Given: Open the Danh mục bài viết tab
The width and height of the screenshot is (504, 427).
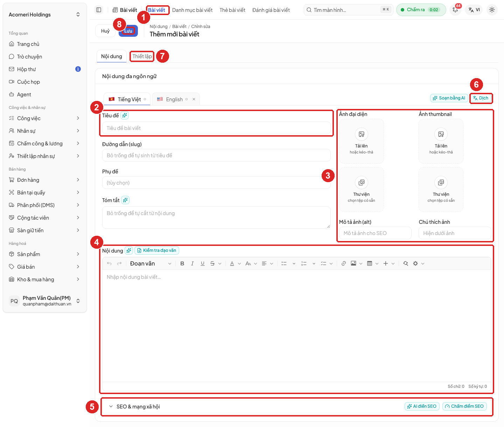Looking at the screenshot, I should [x=192, y=10].
